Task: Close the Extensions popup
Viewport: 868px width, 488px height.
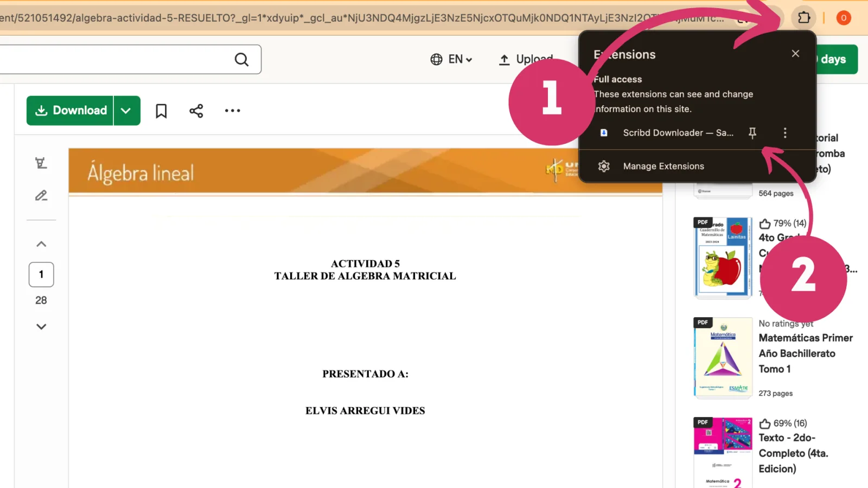Action: point(795,53)
